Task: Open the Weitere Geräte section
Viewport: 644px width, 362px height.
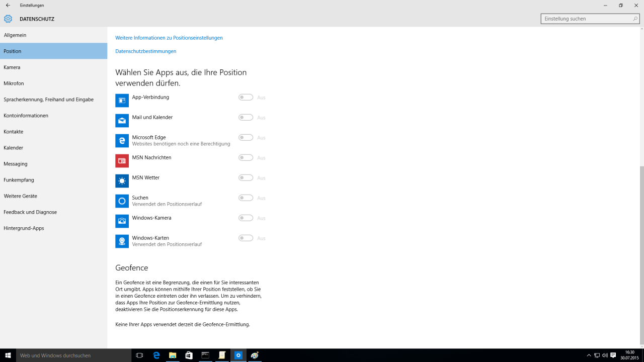Action: click(x=53, y=196)
